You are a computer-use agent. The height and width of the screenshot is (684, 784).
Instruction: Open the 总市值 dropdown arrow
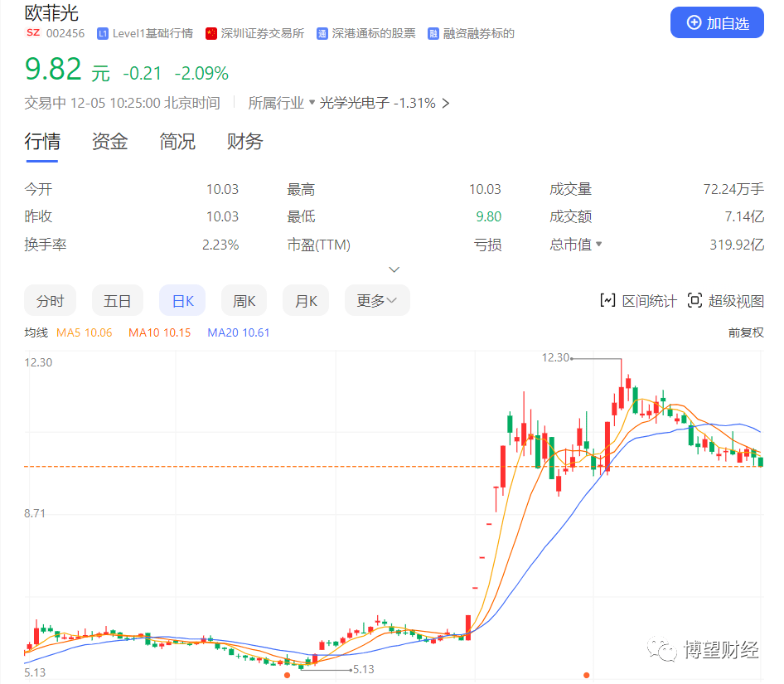coord(599,245)
